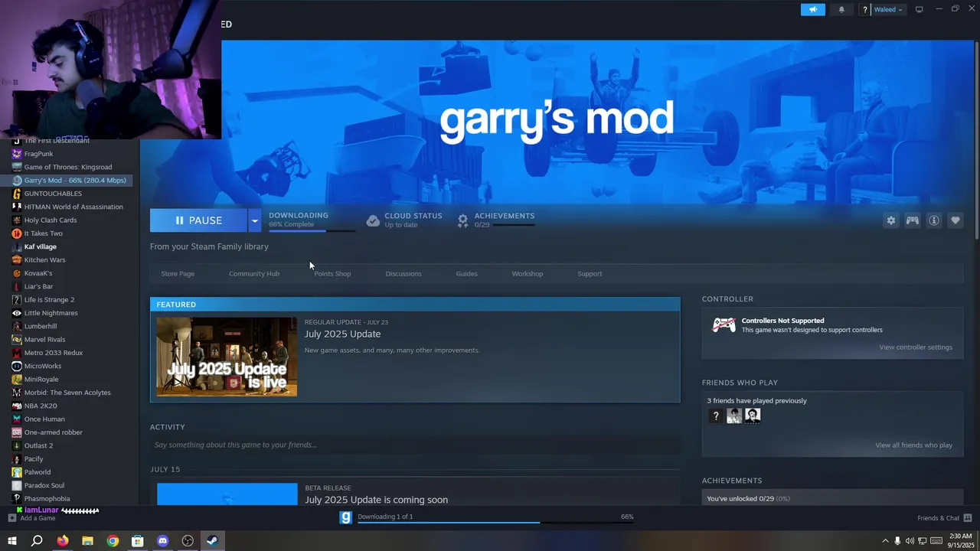Open the Store Page tab
This screenshot has height=551, width=980.
[178, 274]
